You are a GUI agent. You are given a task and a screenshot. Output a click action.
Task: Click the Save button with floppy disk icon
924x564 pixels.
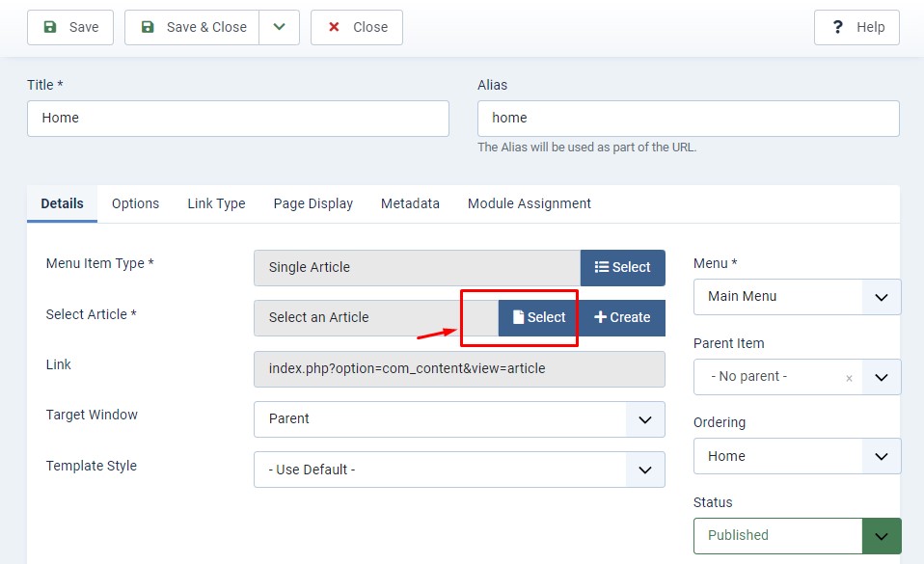[x=70, y=27]
